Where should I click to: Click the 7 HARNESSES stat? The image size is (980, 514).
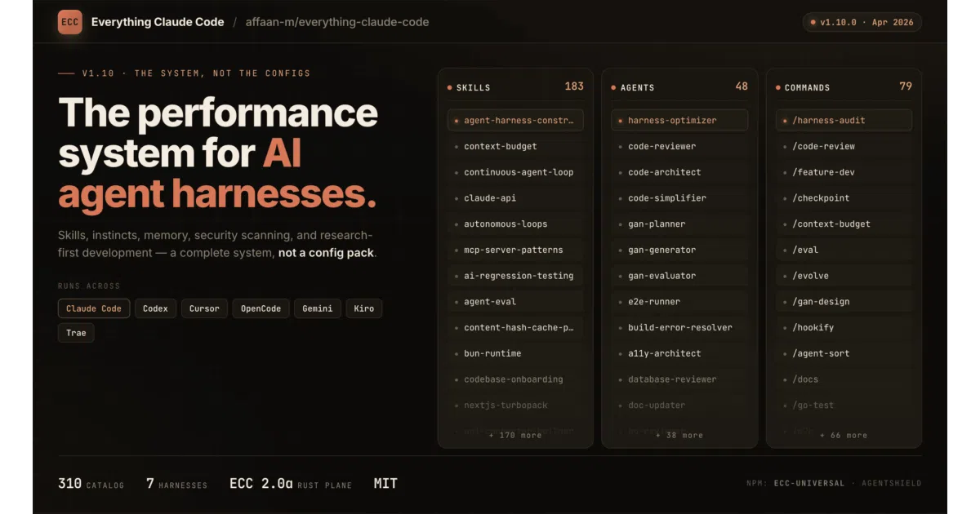[176, 484]
